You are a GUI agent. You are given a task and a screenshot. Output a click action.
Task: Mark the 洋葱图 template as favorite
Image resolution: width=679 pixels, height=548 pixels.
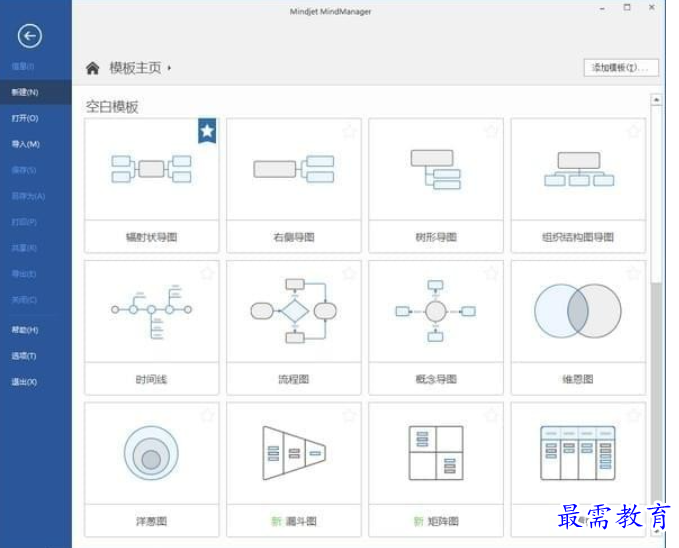click(x=207, y=415)
